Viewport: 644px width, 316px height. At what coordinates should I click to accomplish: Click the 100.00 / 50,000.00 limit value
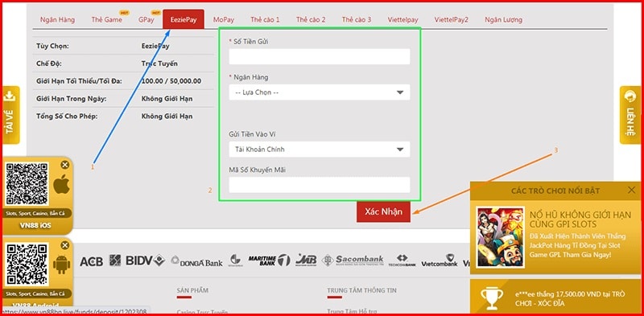tap(171, 81)
